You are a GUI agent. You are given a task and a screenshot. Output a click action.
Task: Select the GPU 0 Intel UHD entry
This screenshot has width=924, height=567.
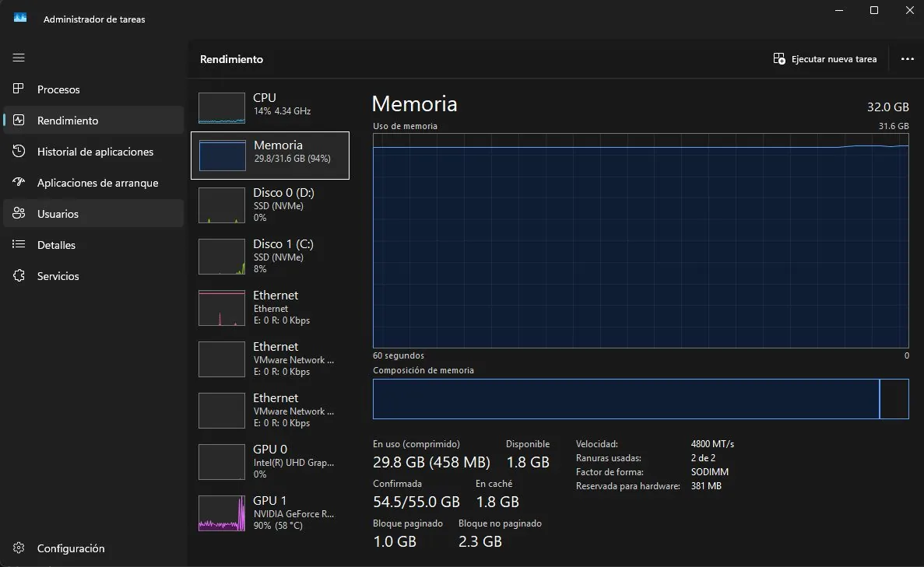(270, 461)
